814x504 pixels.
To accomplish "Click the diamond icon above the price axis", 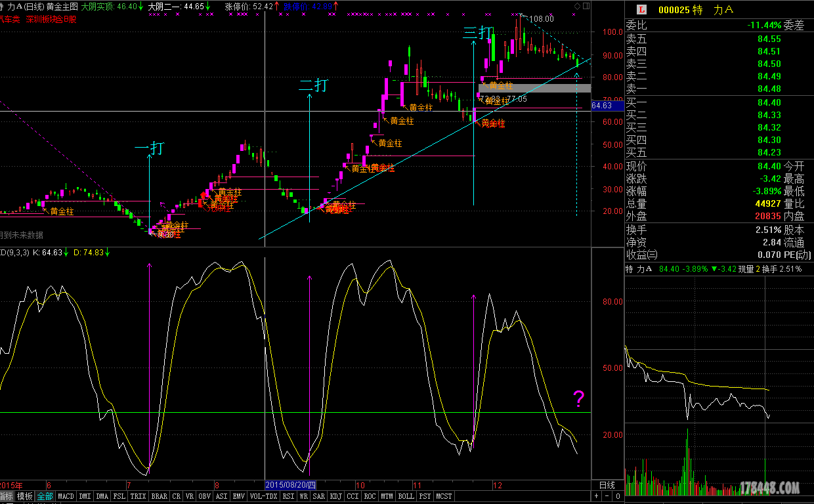I will [577, 6].
